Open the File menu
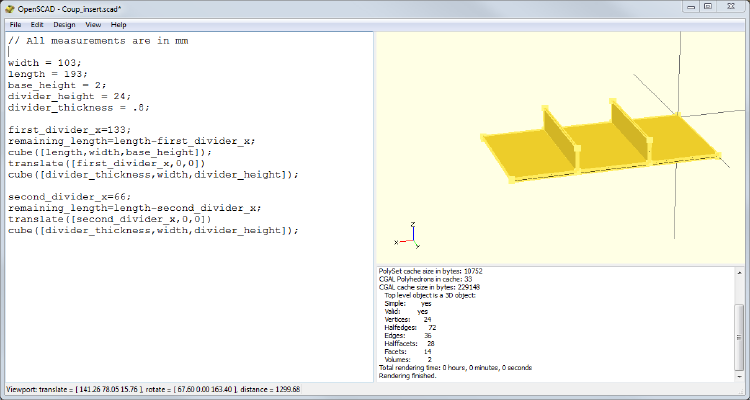Viewport: 750px width, 400px height. 15,24
